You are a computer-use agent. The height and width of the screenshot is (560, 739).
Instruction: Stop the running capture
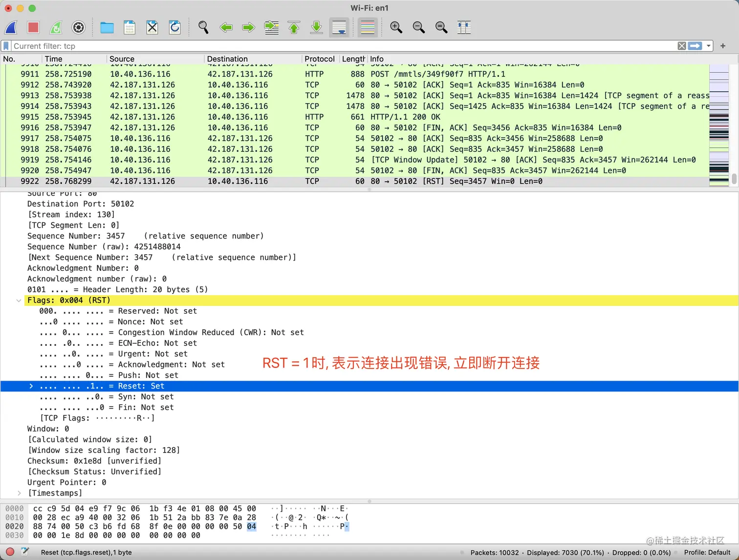point(33,27)
